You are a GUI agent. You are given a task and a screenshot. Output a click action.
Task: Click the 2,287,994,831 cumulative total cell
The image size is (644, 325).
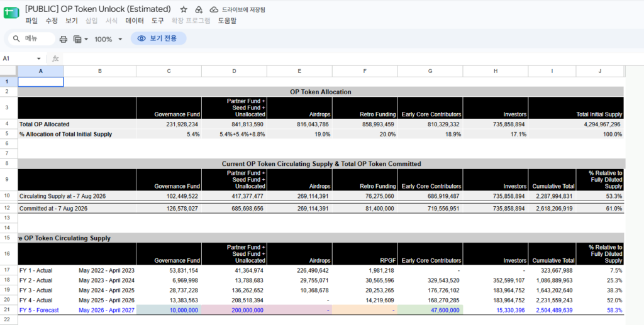552,196
